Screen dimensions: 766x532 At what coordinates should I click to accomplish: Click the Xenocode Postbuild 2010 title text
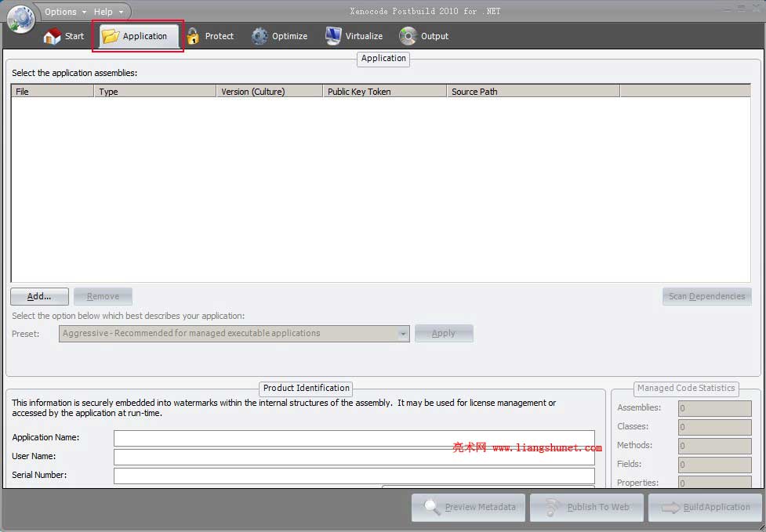(x=425, y=11)
